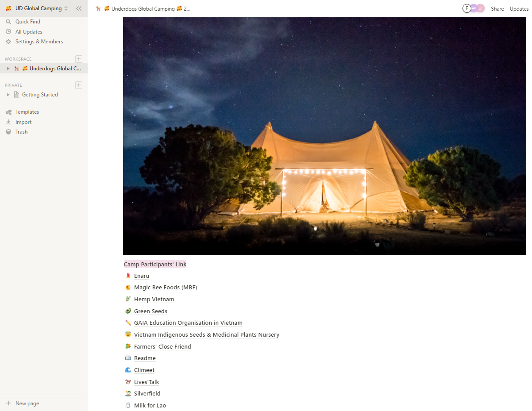This screenshot has width=532, height=411.
Task: Open the Readme page link
Action: click(x=145, y=358)
